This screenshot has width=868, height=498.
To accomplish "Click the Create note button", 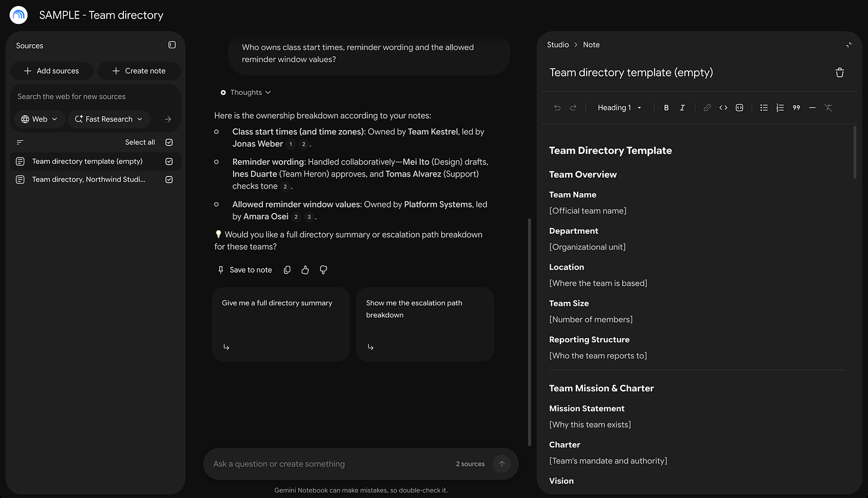I will tap(139, 71).
